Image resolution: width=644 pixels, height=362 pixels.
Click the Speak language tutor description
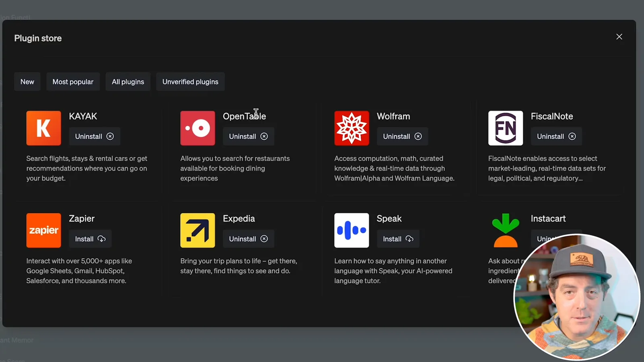click(x=393, y=271)
